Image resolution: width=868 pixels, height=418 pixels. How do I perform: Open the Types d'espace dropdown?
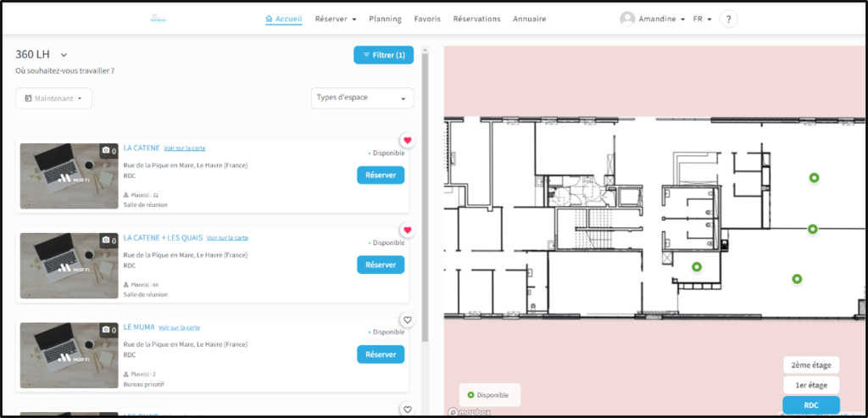[362, 98]
